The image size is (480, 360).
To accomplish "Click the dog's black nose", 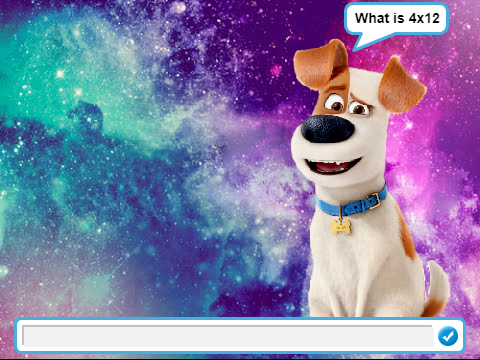I will (x=327, y=129).
